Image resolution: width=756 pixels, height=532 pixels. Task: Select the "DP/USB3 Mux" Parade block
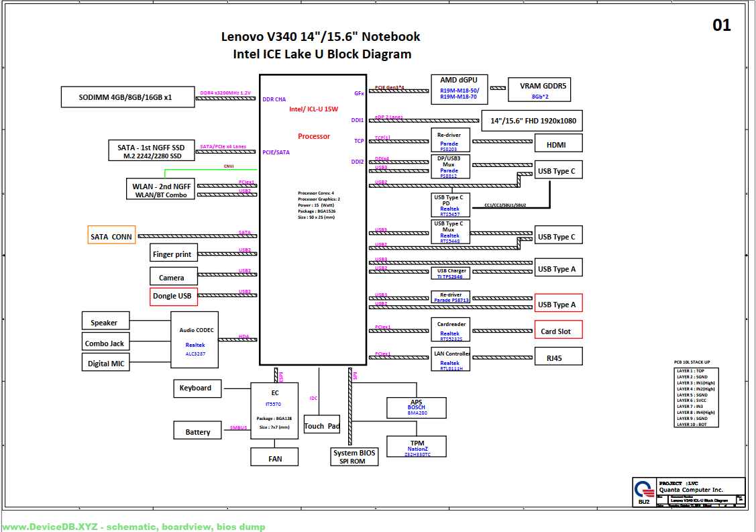pyautogui.click(x=450, y=167)
